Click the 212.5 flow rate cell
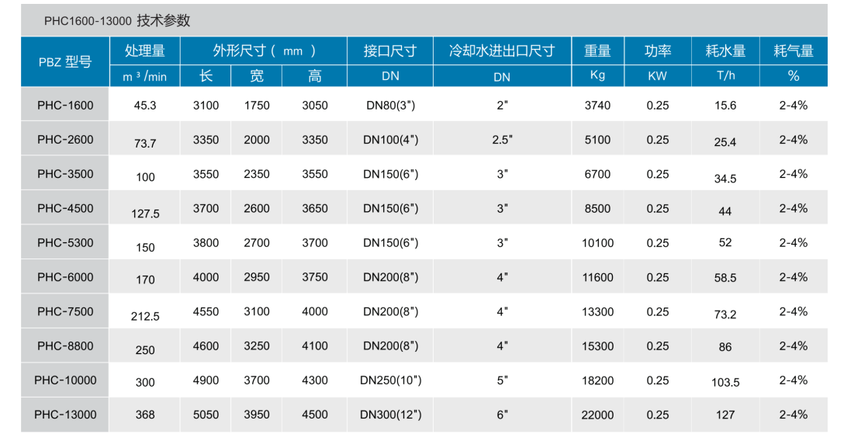868x441 pixels. [x=145, y=316]
